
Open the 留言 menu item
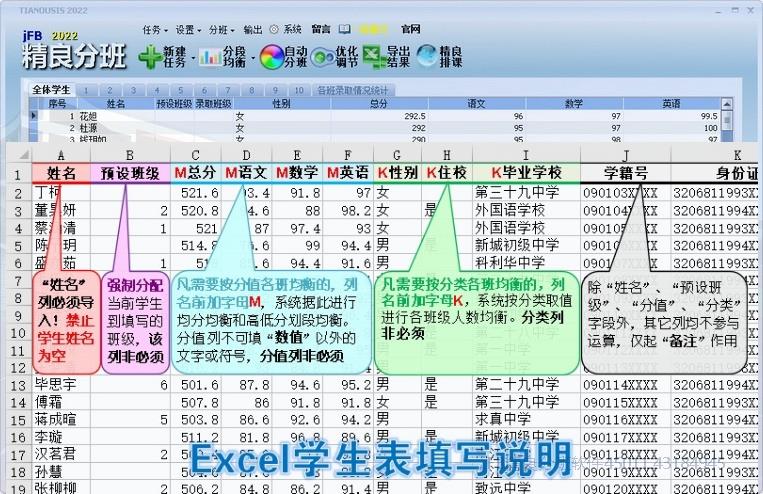(x=321, y=30)
